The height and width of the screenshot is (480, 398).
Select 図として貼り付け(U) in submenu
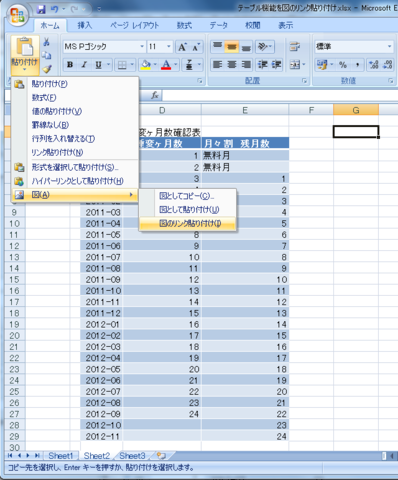click(188, 210)
